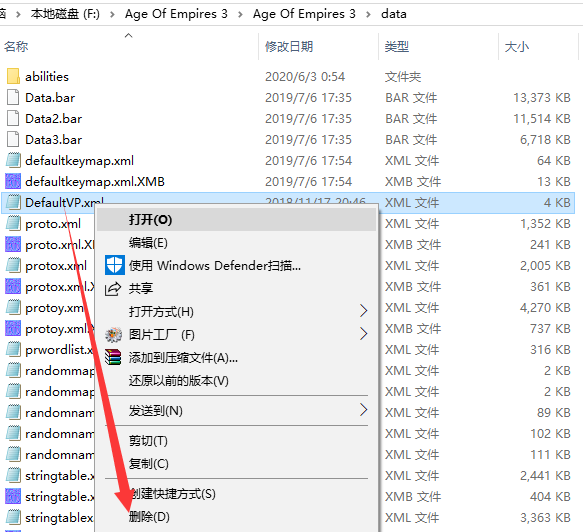
Task: Expand chevron between the Age Of Empires 3 breadcrumbs
Action: click(240, 14)
